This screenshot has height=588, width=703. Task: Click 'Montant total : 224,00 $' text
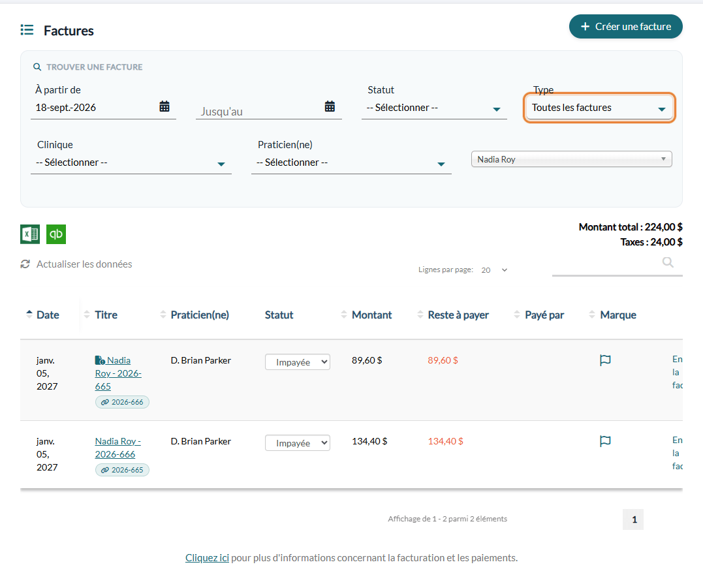coord(631,227)
